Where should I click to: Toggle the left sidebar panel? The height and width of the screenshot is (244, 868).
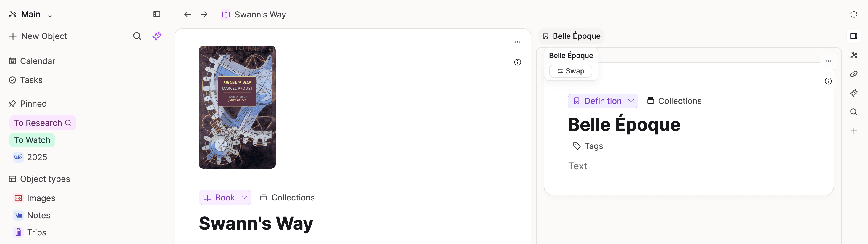[157, 14]
